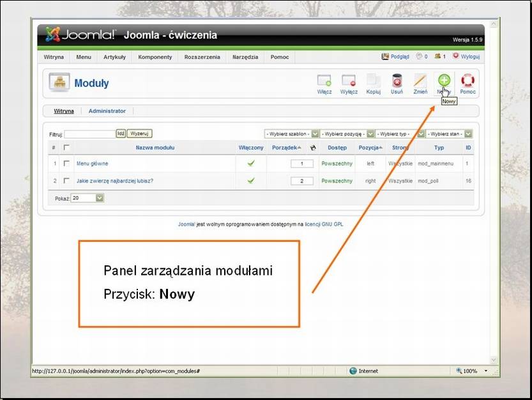The image size is (532, 400).
Task: Open the Menu główne module link
Action: [92, 164]
